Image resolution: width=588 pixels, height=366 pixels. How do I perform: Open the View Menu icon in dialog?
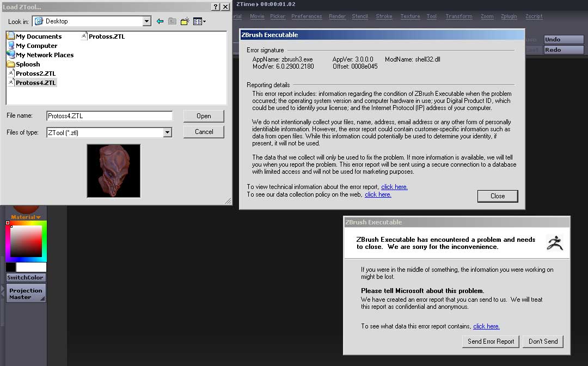pos(199,21)
